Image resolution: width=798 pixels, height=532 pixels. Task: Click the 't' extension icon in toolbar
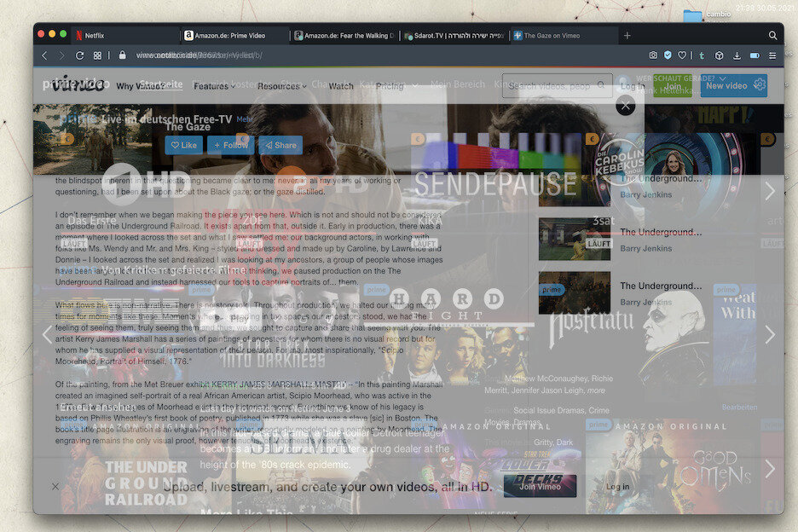tap(702, 55)
